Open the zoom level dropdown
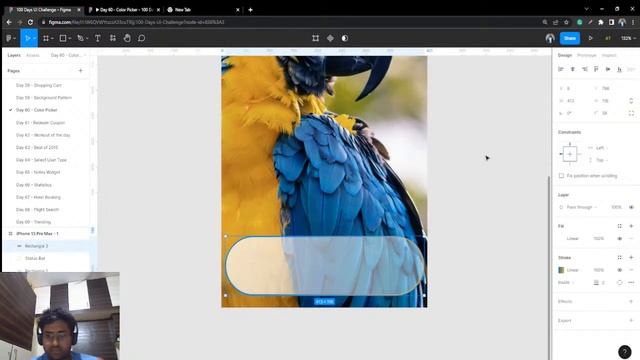Screen dimensions: 640x360 coord(629,38)
